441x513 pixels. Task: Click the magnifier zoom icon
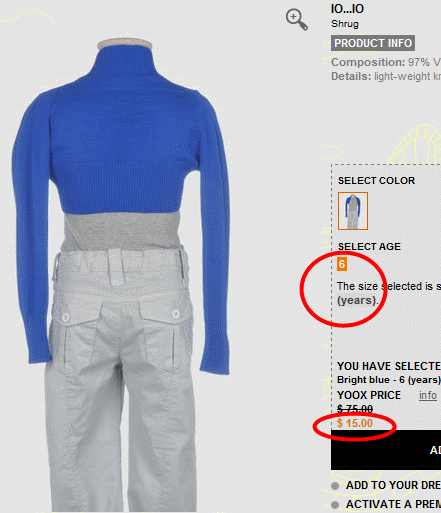(297, 20)
